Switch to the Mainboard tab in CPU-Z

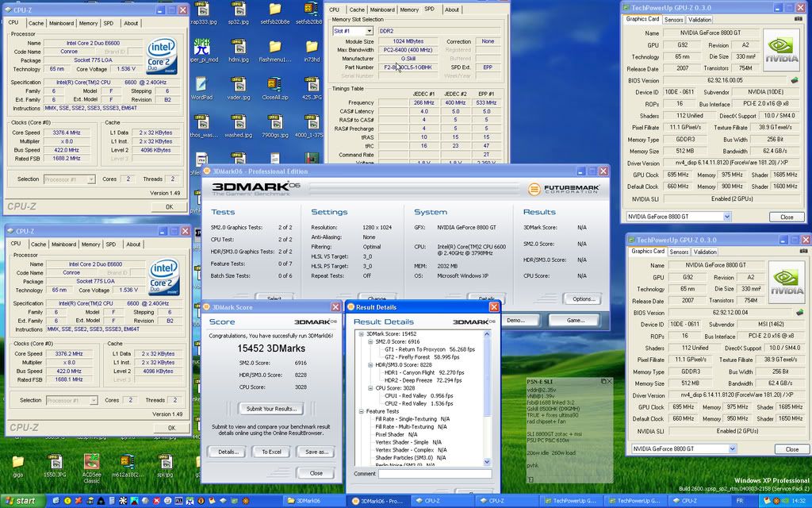[x=61, y=22]
